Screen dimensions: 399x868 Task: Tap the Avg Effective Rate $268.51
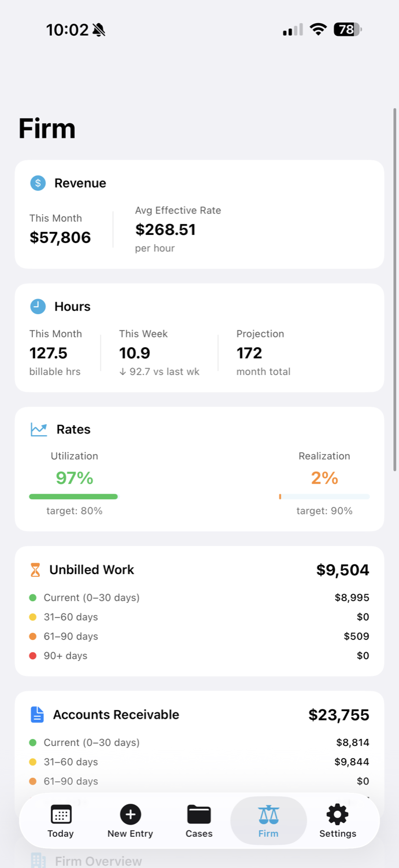point(165,230)
